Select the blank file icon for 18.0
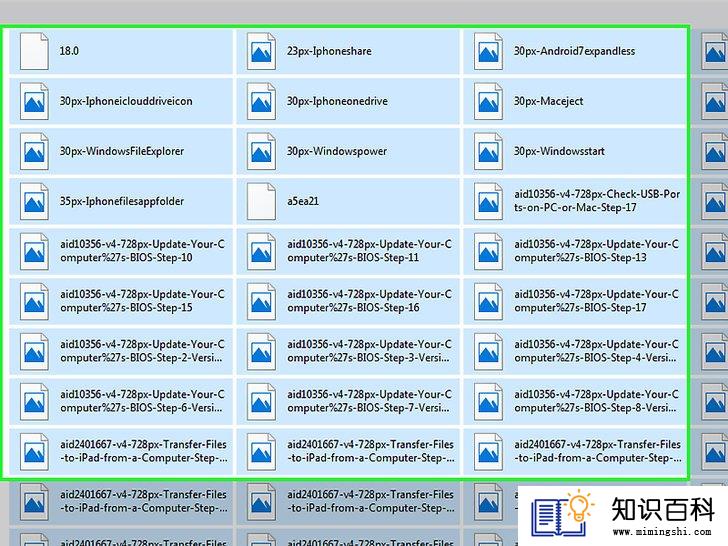 click(34, 51)
